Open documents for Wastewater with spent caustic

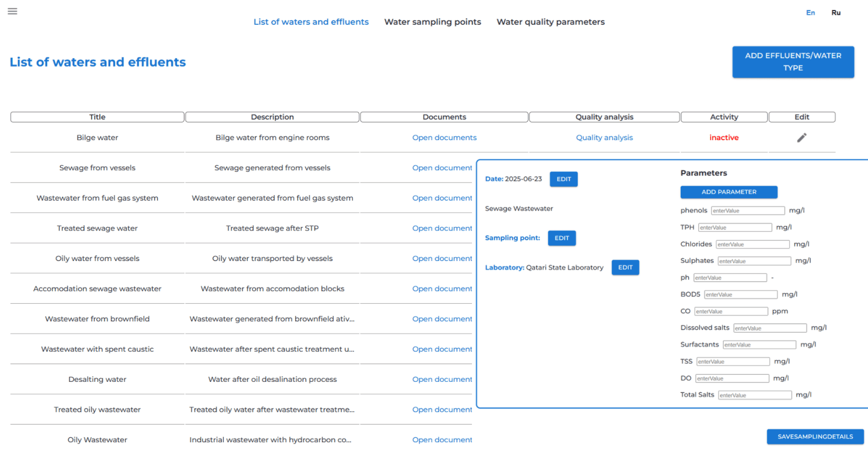pyautogui.click(x=442, y=349)
